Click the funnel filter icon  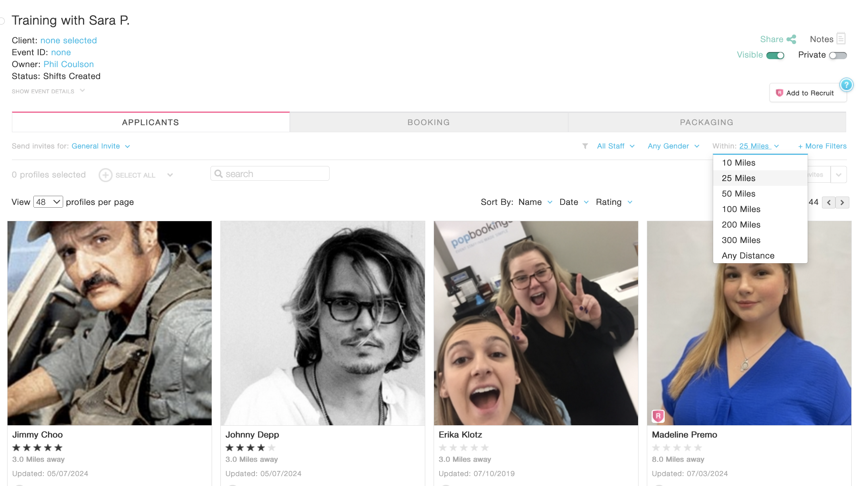pyautogui.click(x=585, y=146)
